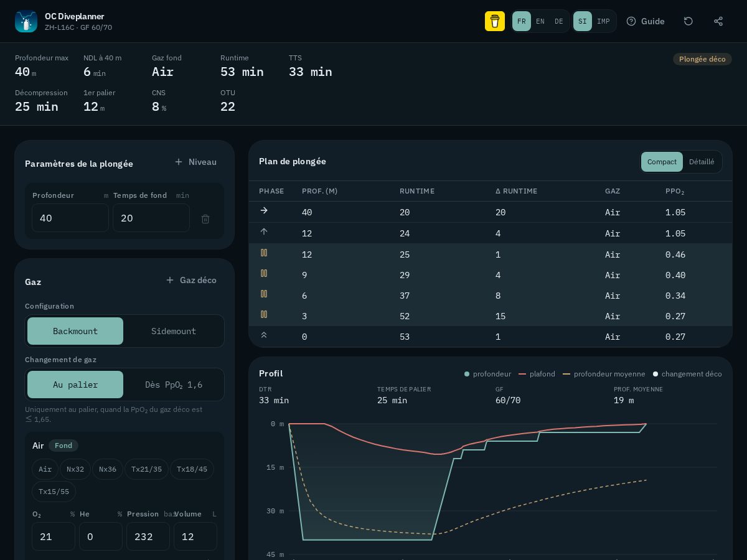
Task: Click the GF 60/70 value in Profil
Action: pos(508,400)
